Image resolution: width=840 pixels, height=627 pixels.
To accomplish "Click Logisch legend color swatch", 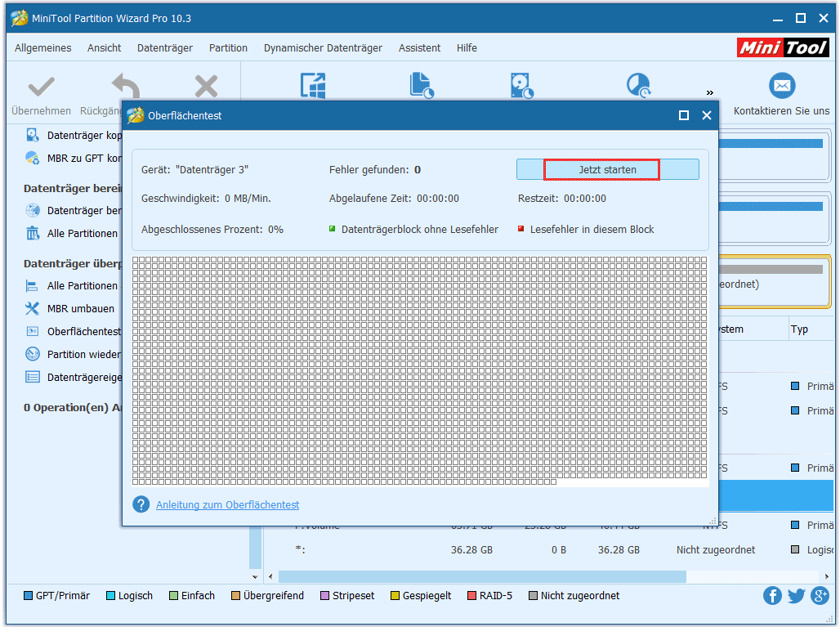I will point(110,595).
